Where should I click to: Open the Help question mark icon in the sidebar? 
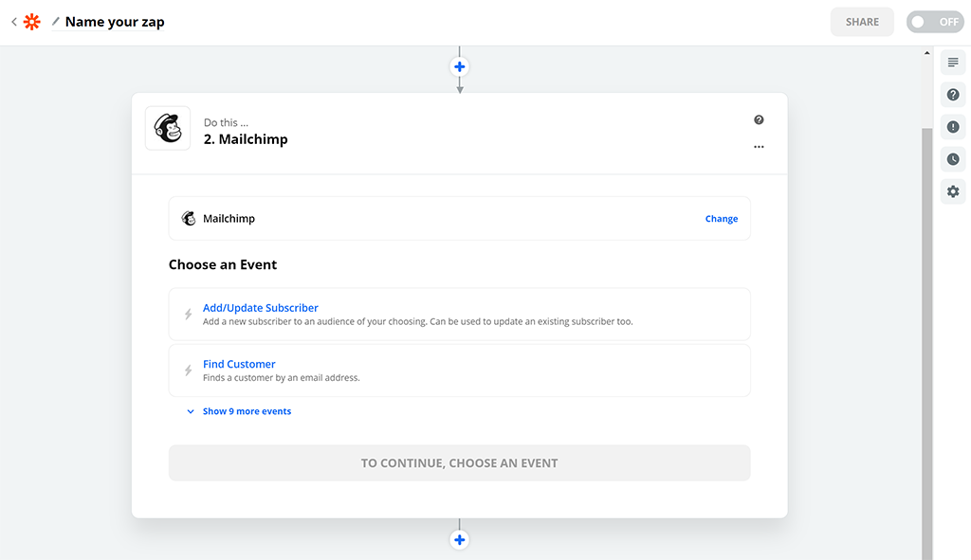952,94
